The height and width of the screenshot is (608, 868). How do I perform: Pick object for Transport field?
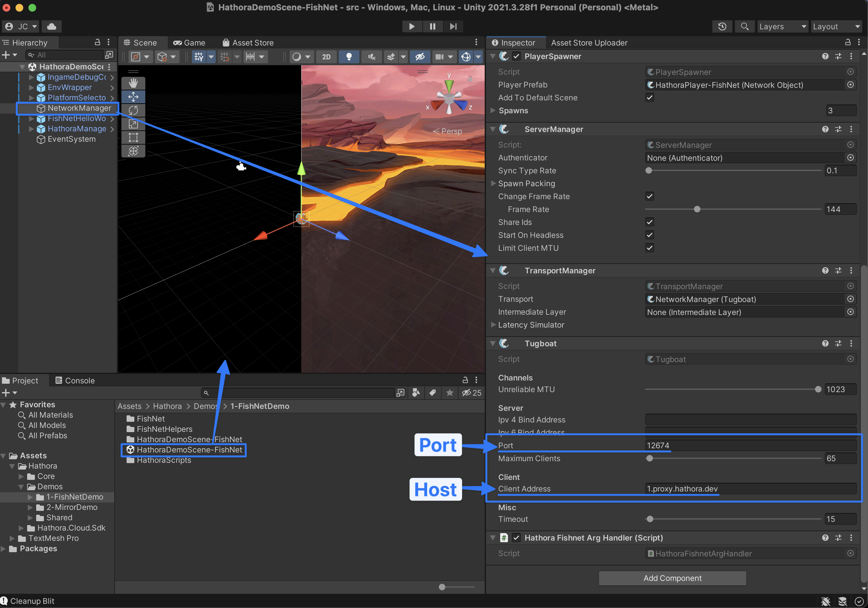(x=850, y=299)
